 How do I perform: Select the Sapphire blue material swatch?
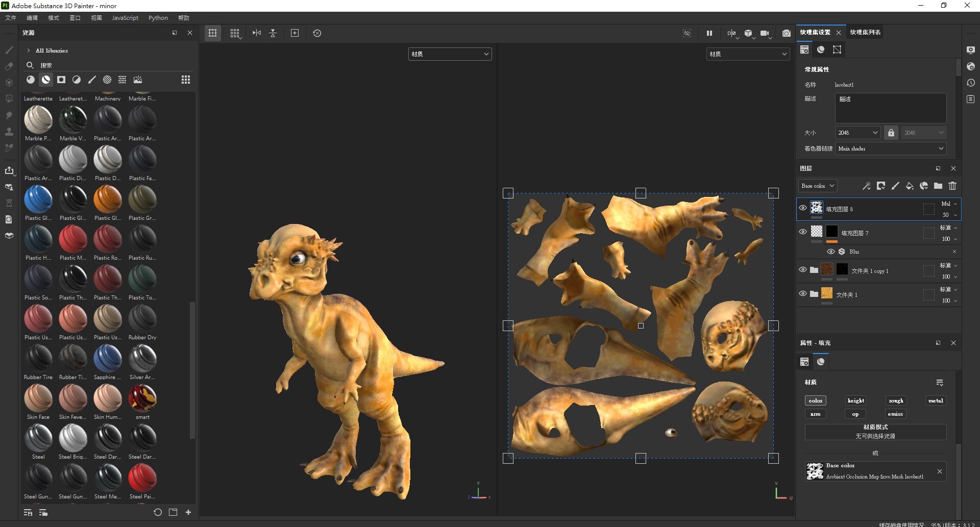click(x=108, y=358)
